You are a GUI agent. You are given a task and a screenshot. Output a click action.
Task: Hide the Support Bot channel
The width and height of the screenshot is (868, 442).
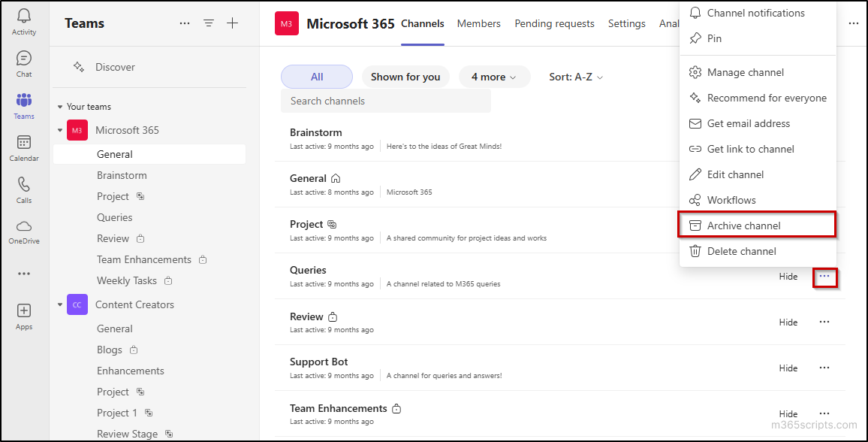pos(788,368)
